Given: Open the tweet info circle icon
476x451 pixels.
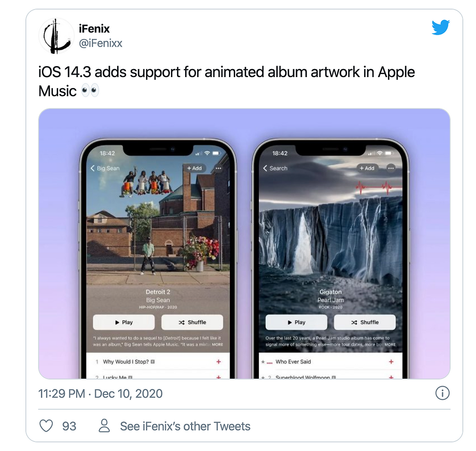Looking at the screenshot, I should coord(442,393).
